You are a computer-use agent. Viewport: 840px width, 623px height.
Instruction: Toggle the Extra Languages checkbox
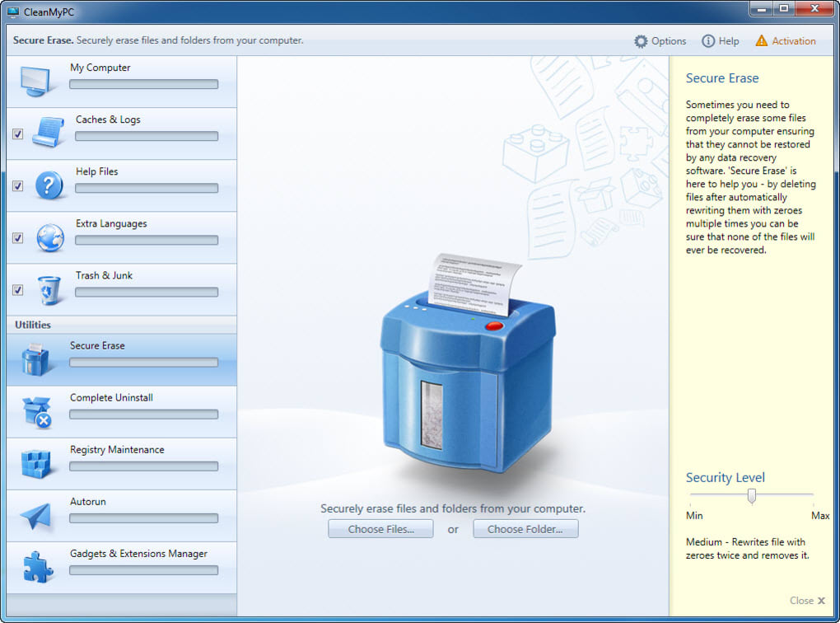[x=17, y=237]
